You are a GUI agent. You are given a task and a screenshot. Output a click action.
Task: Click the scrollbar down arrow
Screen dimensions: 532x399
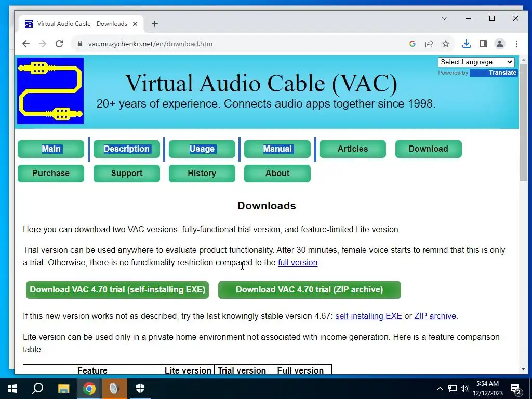(523, 369)
